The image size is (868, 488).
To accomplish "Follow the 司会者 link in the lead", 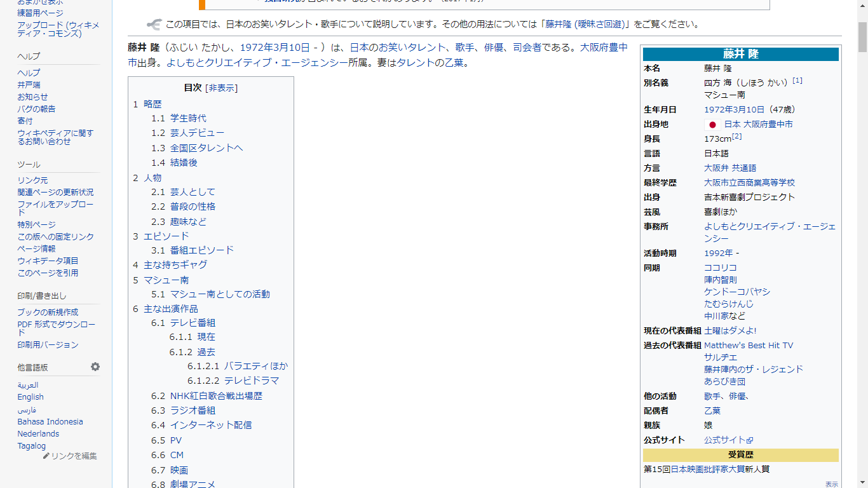I will (x=527, y=47).
